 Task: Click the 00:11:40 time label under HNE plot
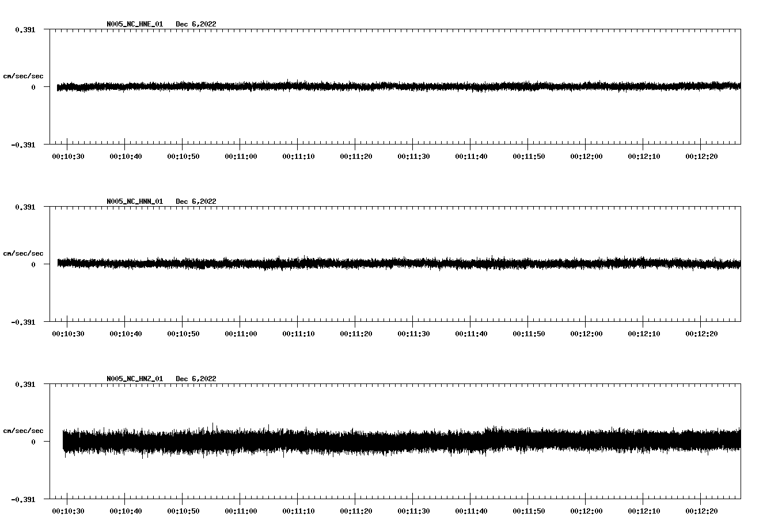tap(471, 157)
